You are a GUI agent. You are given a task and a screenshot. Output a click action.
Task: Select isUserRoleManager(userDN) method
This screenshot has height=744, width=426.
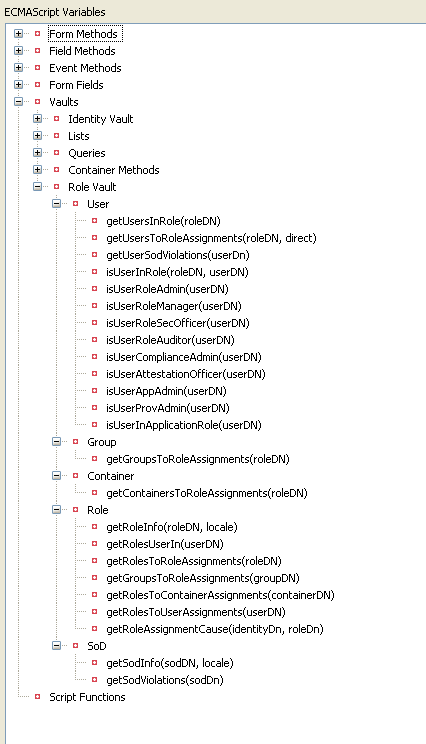(x=174, y=306)
